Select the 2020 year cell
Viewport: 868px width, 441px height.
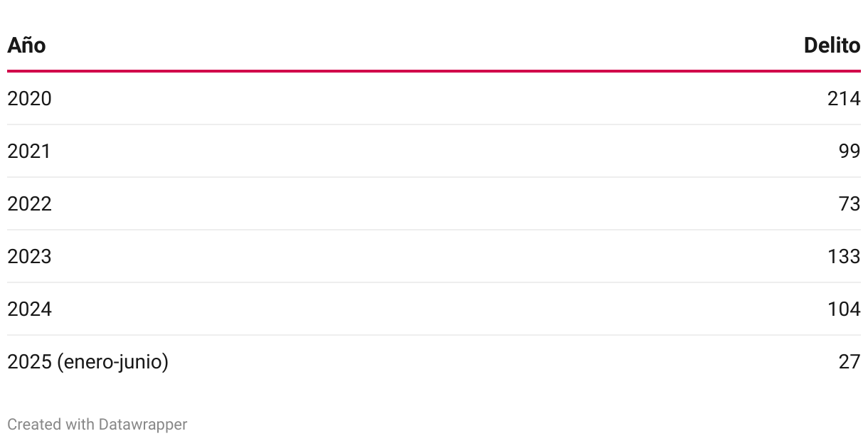(29, 98)
